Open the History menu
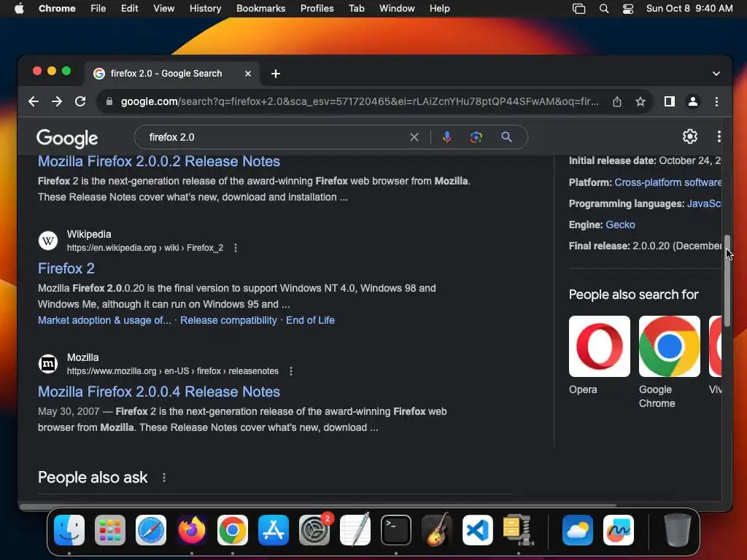This screenshot has height=560, width=747. 205,9
